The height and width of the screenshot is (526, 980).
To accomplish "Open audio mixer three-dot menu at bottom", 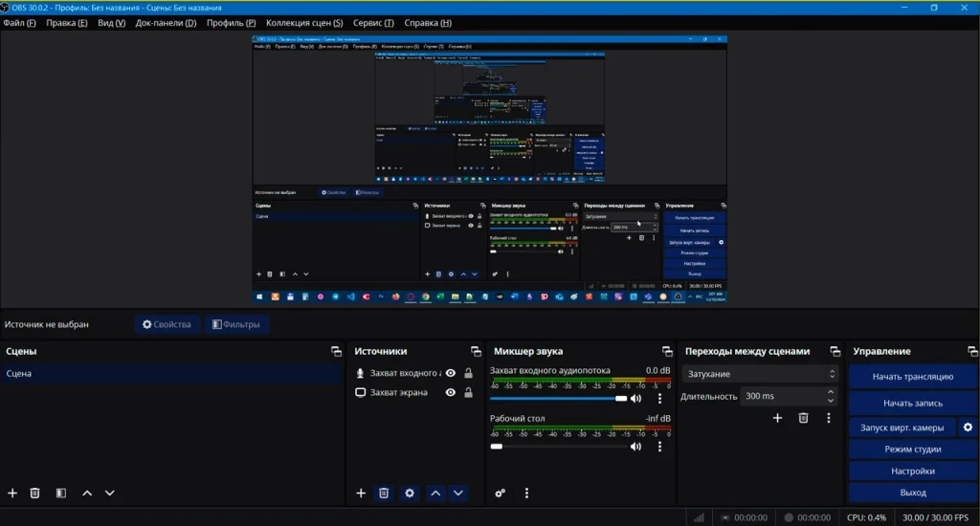I will [x=526, y=493].
